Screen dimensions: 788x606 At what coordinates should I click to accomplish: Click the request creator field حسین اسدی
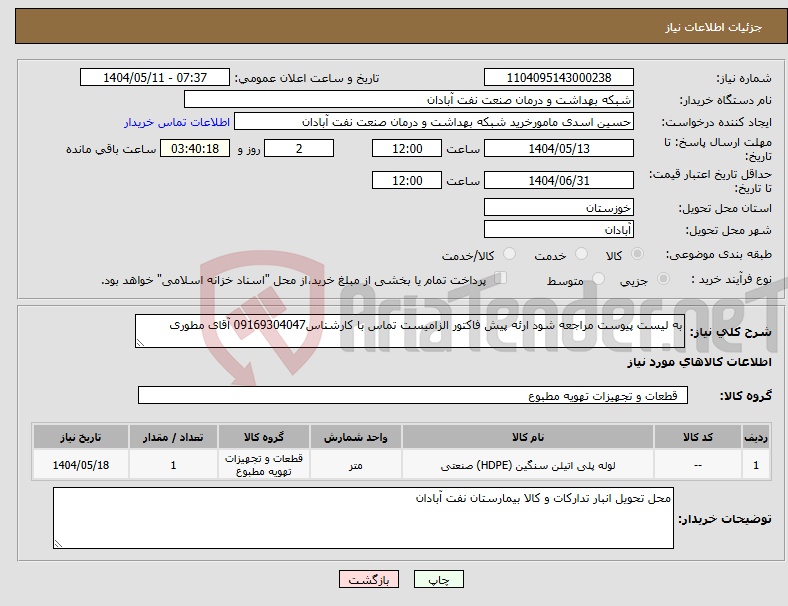[x=434, y=122]
